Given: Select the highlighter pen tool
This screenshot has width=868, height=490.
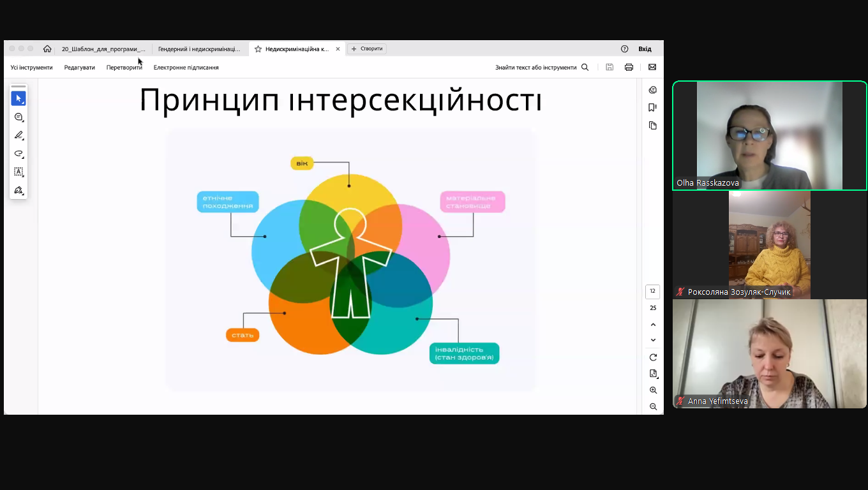Looking at the screenshot, I should pos(19,135).
